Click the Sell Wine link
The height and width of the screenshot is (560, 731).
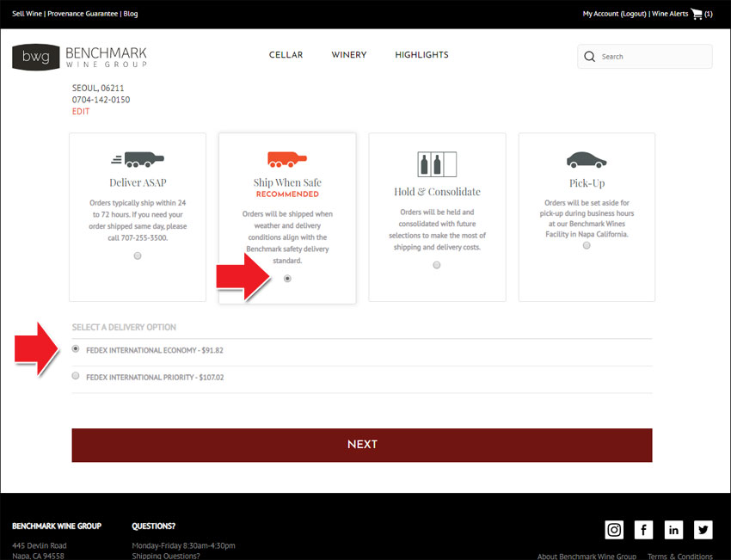coord(27,14)
